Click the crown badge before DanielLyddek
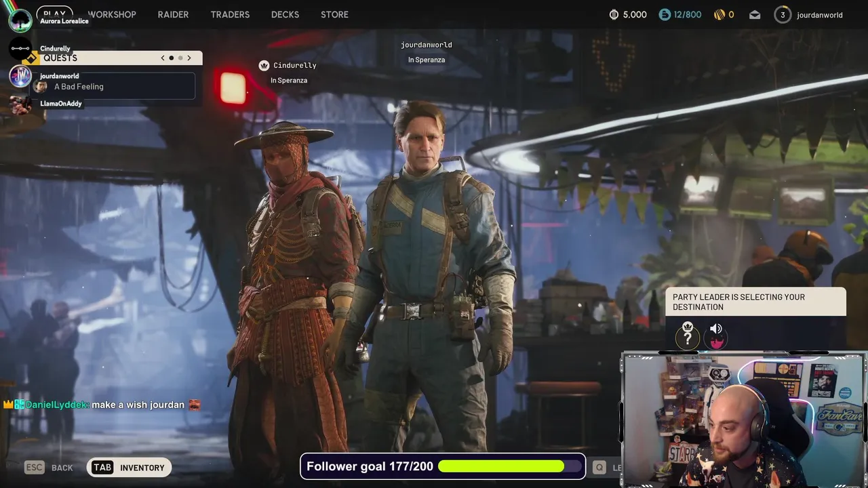 (9, 405)
